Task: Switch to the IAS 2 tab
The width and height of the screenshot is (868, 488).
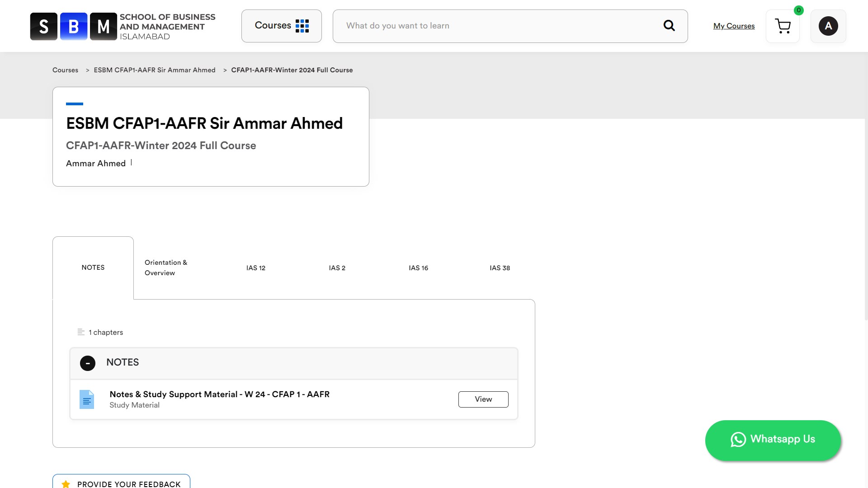Action: tap(337, 268)
